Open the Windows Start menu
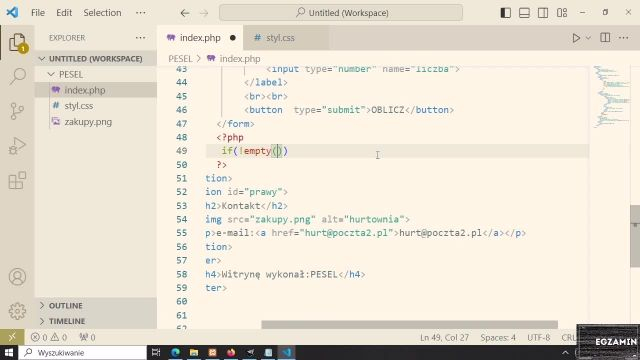This screenshot has width=640, height=360. pyautogui.click(x=9, y=353)
